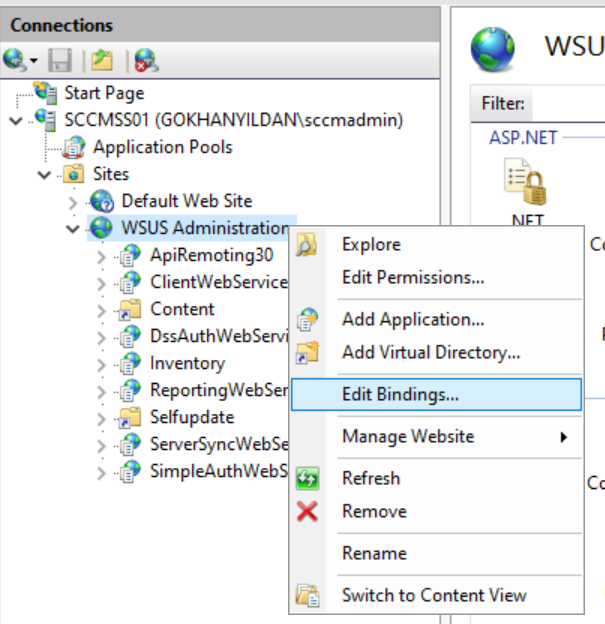Collapse the WSUS Administration node

[73, 229]
